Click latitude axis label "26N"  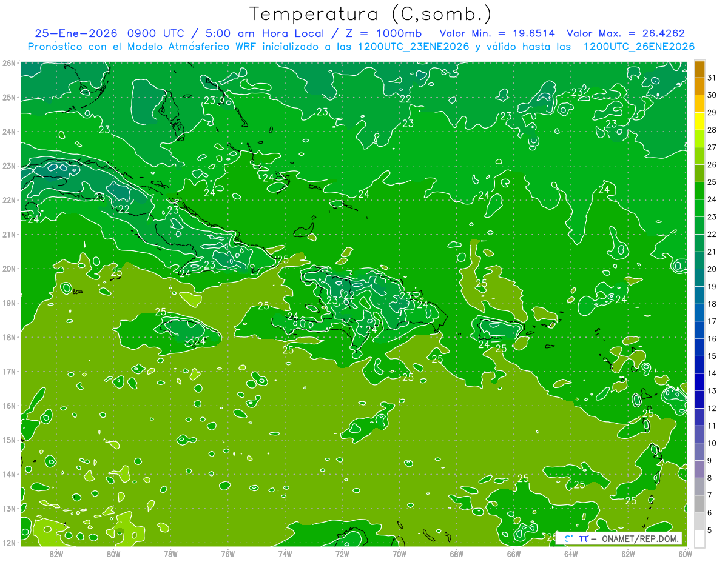8,63
